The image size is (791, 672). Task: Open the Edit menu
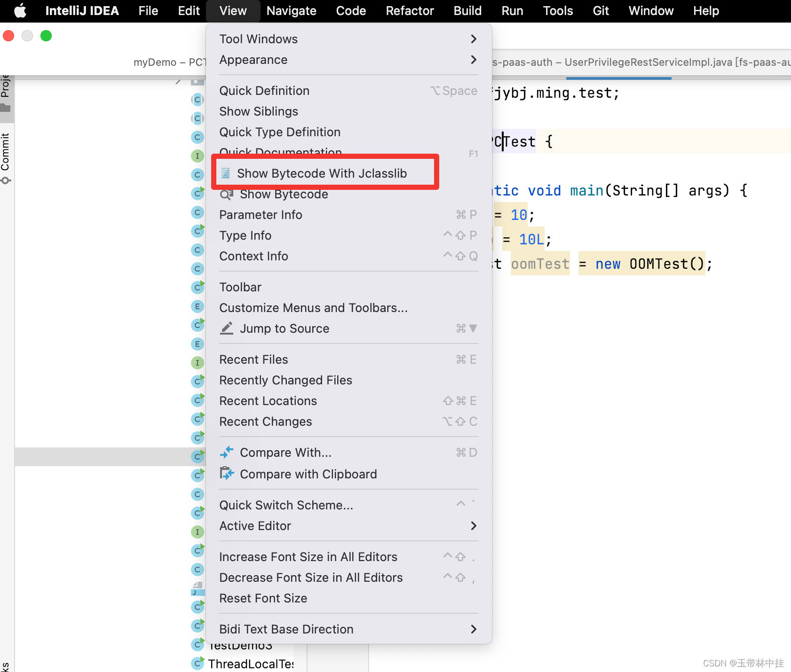pyautogui.click(x=189, y=11)
